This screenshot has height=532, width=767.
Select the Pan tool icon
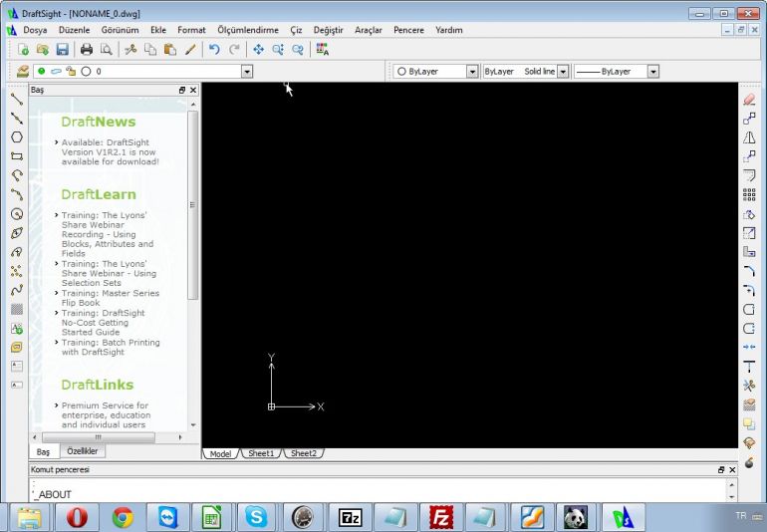tap(258, 50)
